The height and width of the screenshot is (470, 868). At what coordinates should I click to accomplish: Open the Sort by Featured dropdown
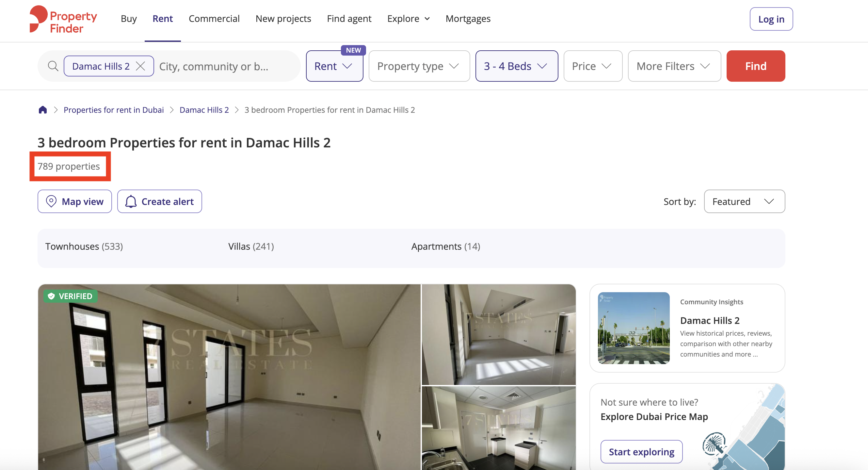tap(744, 201)
